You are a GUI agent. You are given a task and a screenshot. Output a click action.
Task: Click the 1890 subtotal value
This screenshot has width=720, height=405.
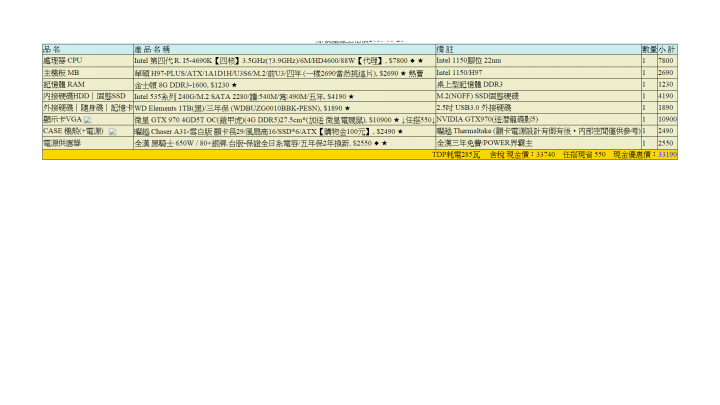666,108
